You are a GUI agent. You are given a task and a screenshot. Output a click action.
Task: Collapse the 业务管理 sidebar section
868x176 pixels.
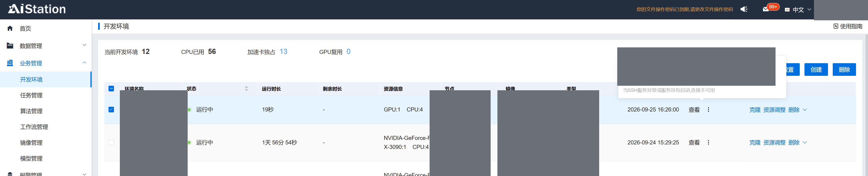(x=84, y=63)
